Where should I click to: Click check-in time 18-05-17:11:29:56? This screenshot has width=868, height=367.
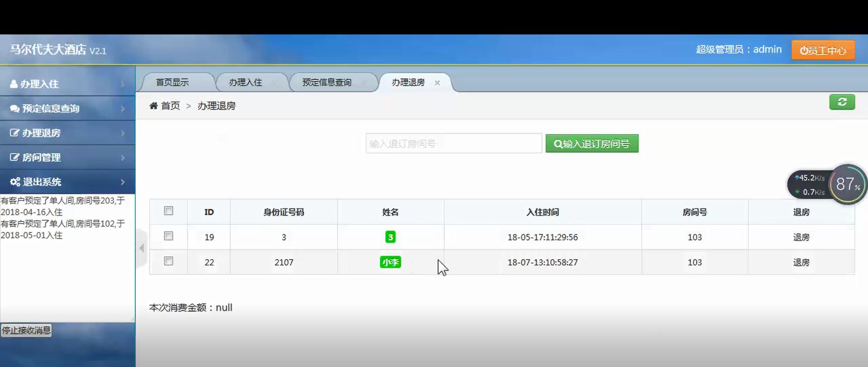click(543, 237)
